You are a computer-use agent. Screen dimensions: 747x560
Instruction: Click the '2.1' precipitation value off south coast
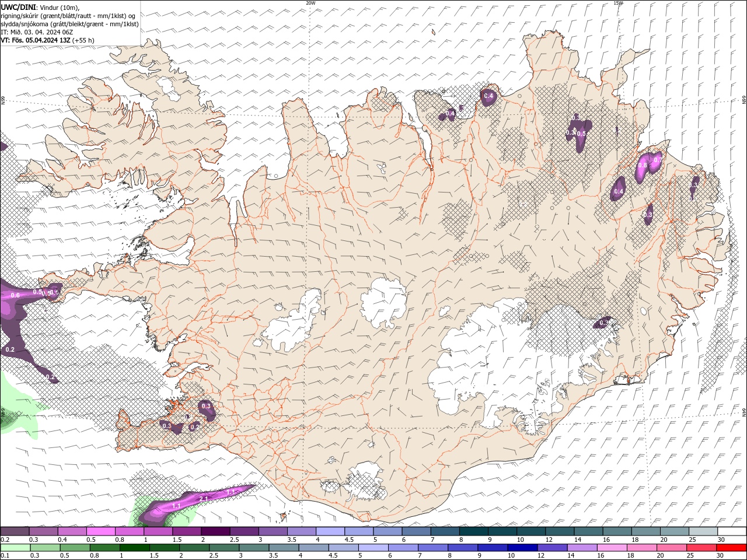pos(204,499)
